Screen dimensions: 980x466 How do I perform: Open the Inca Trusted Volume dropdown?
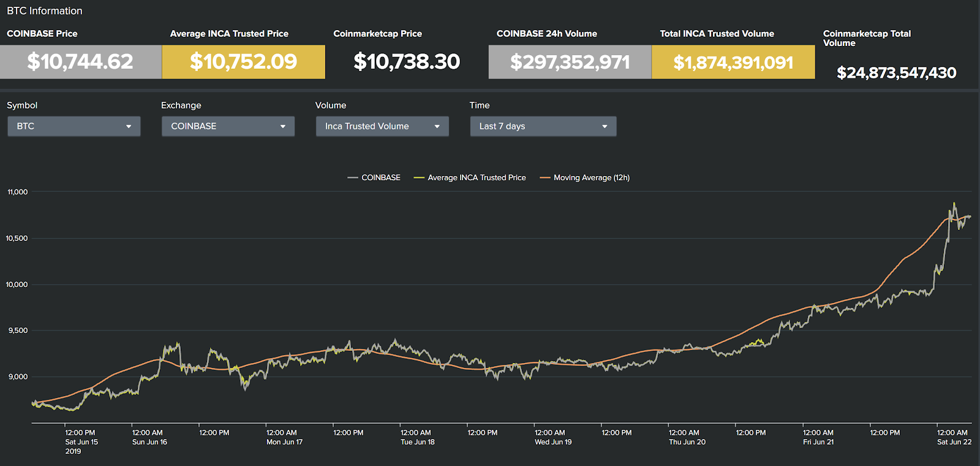(382, 126)
